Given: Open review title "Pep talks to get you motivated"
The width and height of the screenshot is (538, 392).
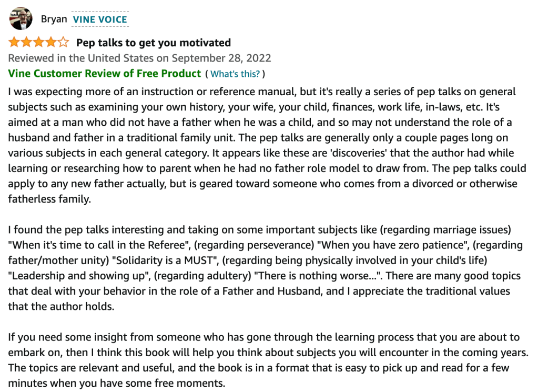Looking at the screenshot, I should click(x=154, y=43).
